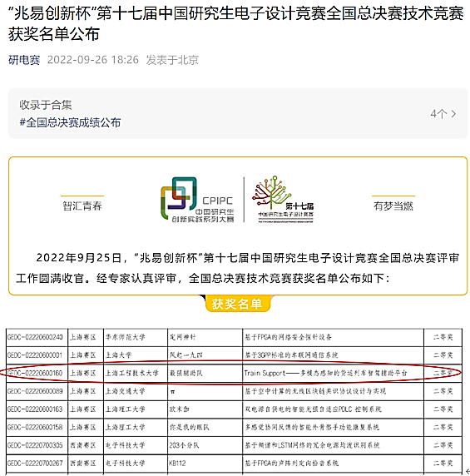Click the 203小分队 team cell
Viewport: 470px width, 476px height.
tap(205, 445)
